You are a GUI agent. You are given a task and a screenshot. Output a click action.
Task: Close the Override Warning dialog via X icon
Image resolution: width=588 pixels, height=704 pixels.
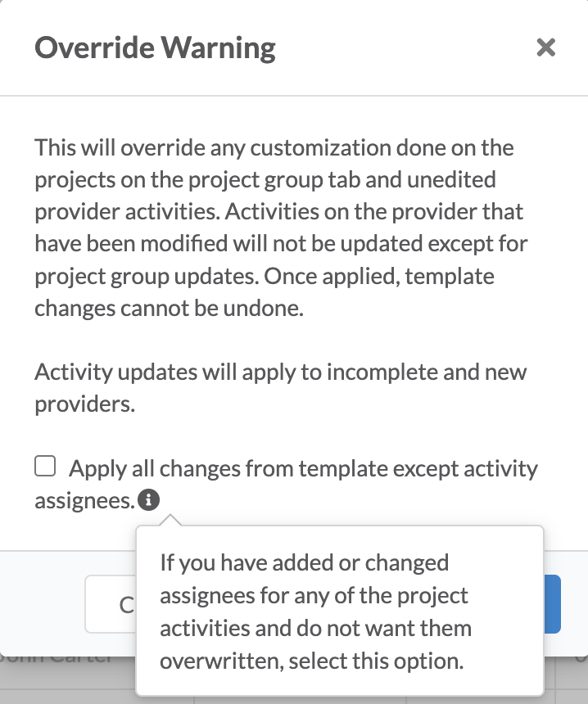(x=545, y=47)
